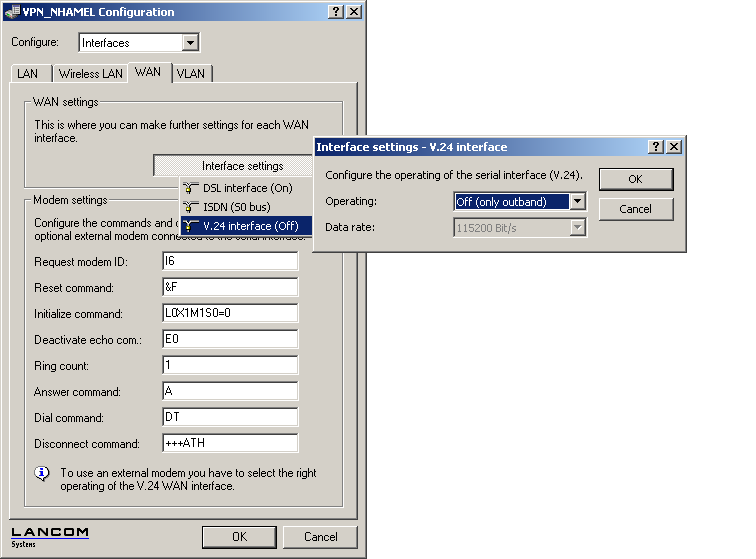Select ISDN (S0 bus) menu entry
The width and height of the screenshot is (756, 559).
click(236, 207)
